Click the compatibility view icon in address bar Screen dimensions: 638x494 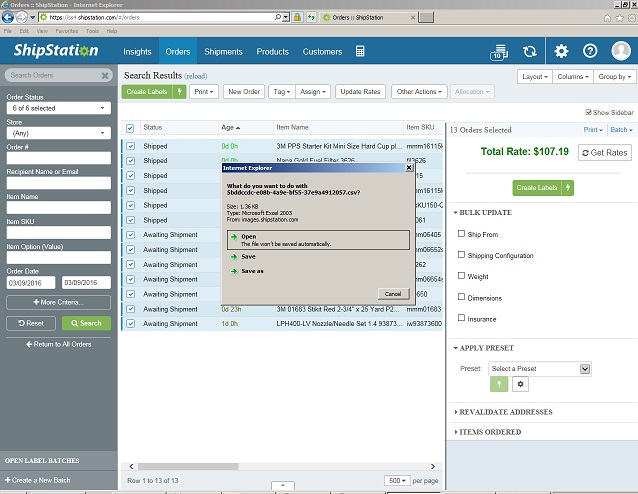(x=311, y=17)
